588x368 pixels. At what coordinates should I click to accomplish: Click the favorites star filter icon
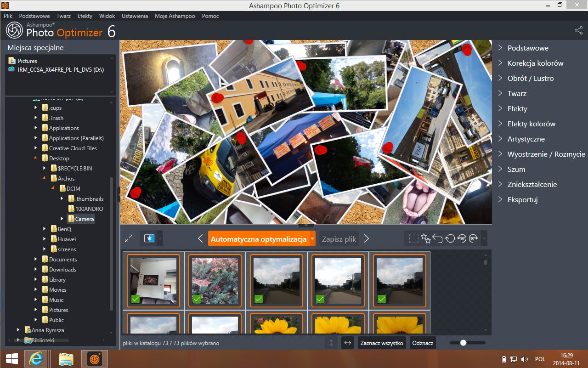point(149,238)
